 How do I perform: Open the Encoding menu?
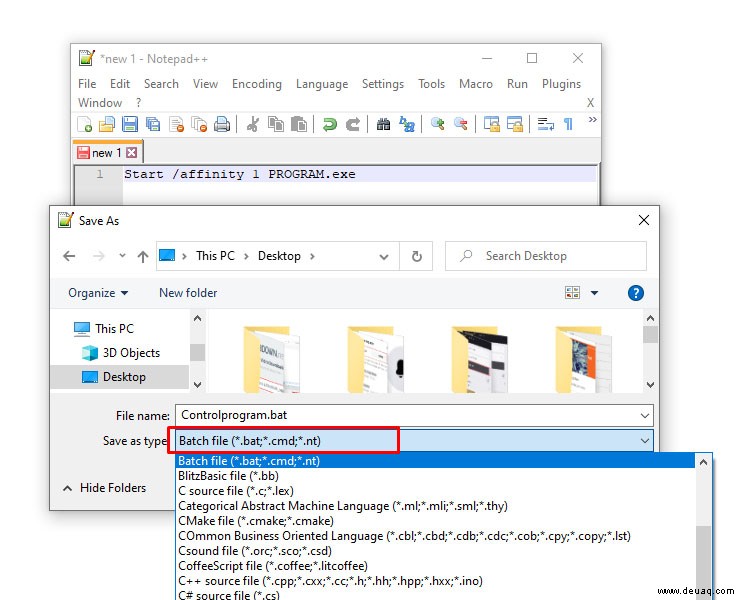(257, 84)
